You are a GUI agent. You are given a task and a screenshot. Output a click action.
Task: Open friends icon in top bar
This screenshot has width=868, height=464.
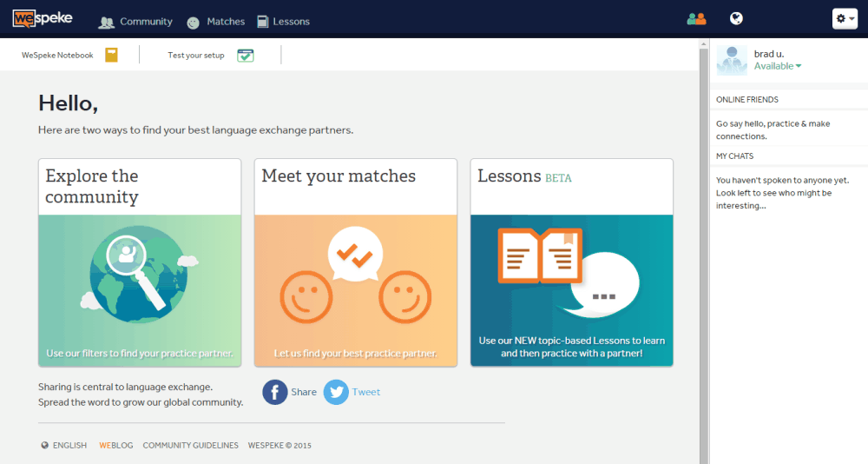tap(696, 19)
